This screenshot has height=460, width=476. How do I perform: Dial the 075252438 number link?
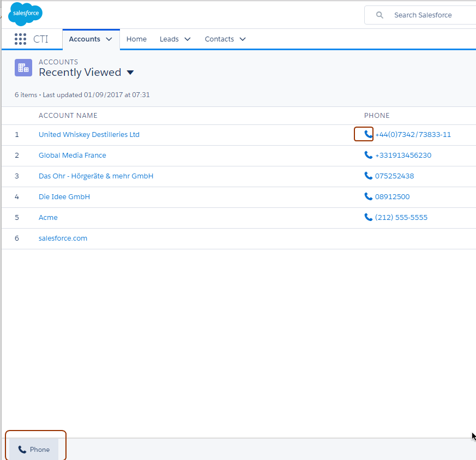[x=394, y=176]
